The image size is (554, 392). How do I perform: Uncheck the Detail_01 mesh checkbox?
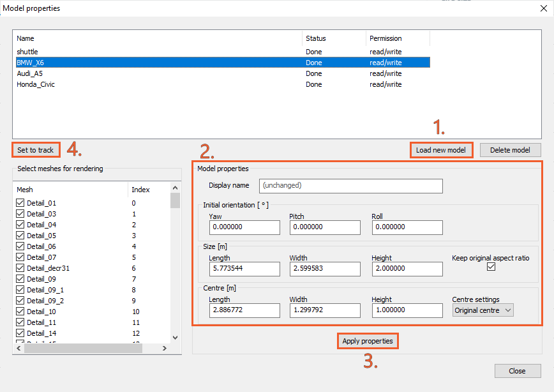pyautogui.click(x=20, y=203)
